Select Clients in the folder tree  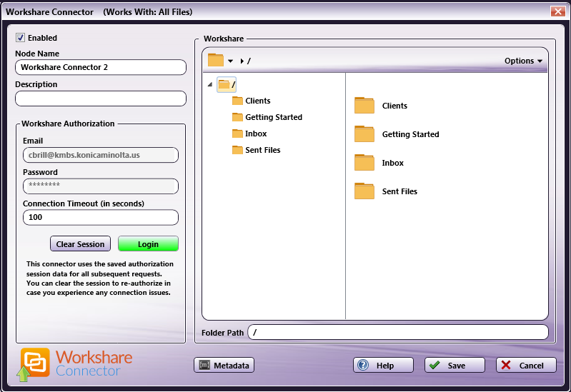(252, 101)
